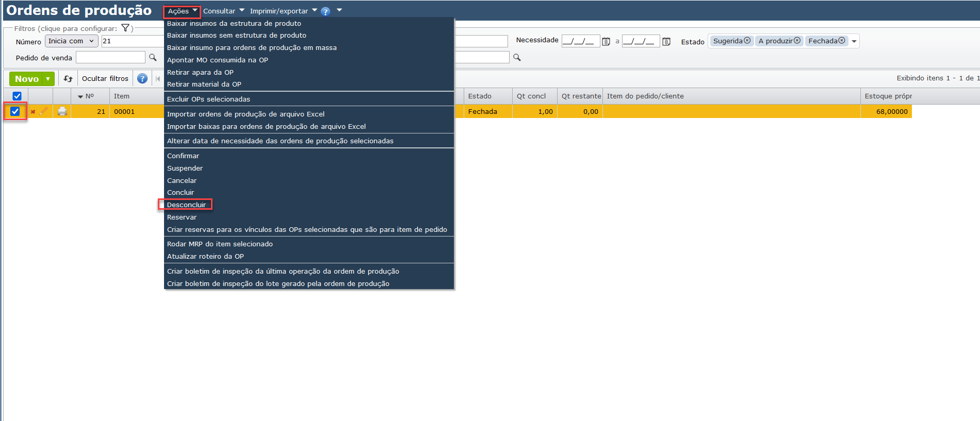
Task: Edit order 21 with the pencil icon
Action: click(x=44, y=111)
